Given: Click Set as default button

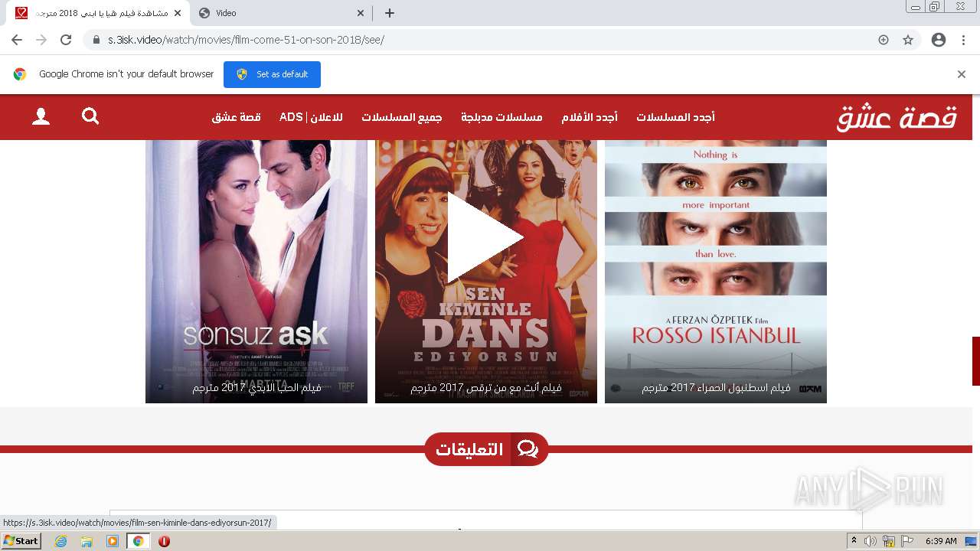Looking at the screenshot, I should coord(272,74).
